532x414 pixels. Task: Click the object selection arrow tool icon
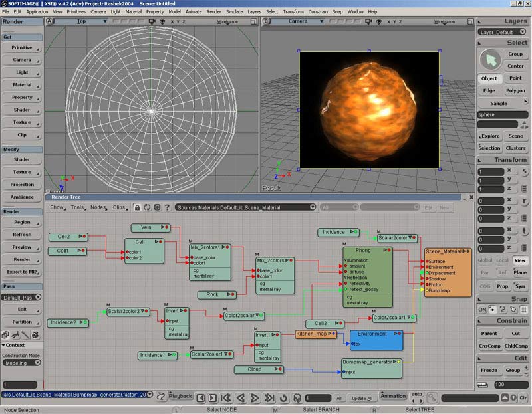(x=490, y=60)
